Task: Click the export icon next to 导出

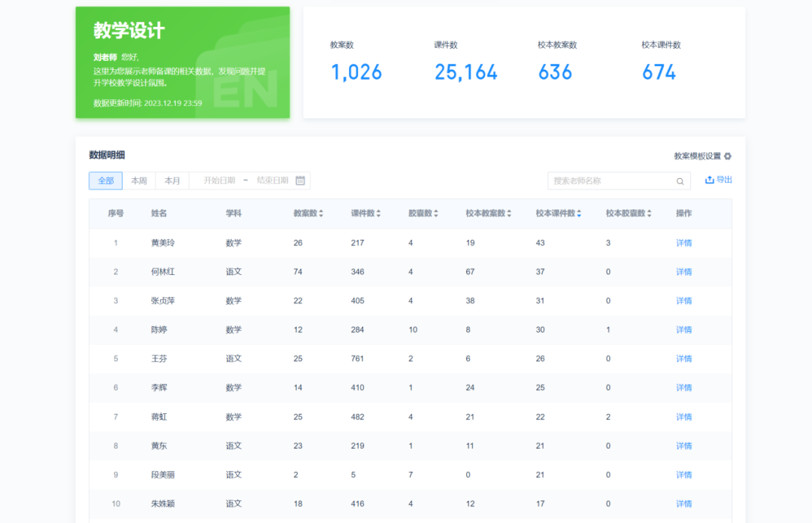Action: (x=709, y=180)
